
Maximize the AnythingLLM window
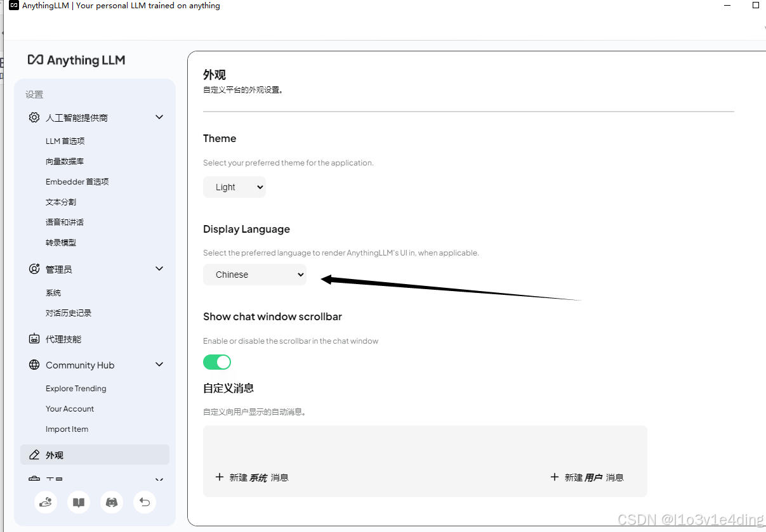pos(756,5)
